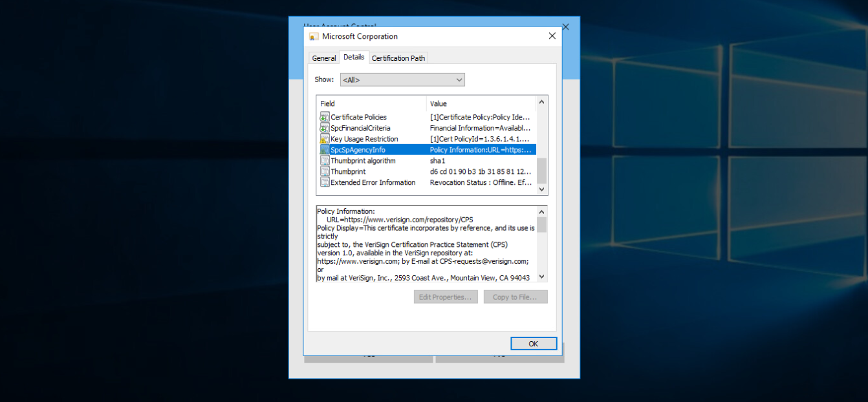The height and width of the screenshot is (402, 868).
Task: Click the Key Usage Restriction warning icon
Action: (x=325, y=139)
